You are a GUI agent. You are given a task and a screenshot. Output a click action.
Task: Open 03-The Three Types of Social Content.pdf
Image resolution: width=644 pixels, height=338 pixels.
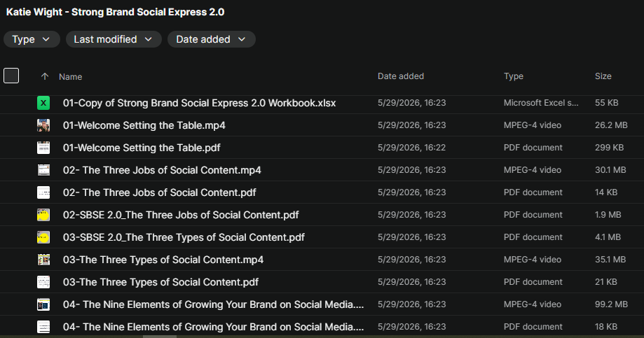160,282
